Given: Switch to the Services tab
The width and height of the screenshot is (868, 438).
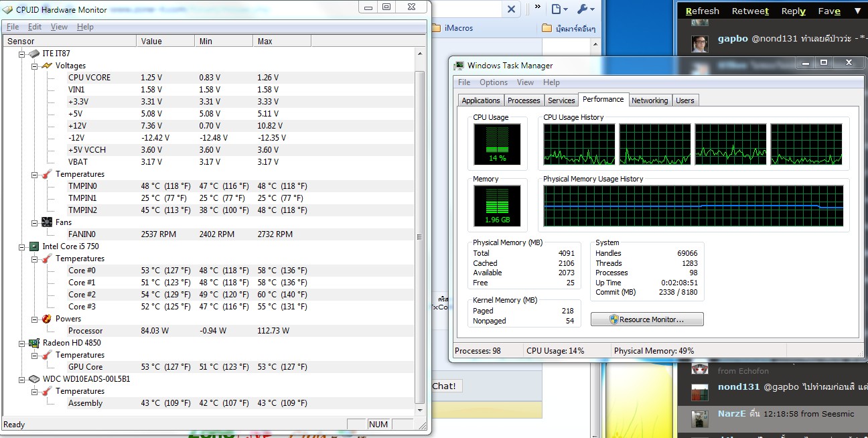Looking at the screenshot, I should click(x=561, y=100).
